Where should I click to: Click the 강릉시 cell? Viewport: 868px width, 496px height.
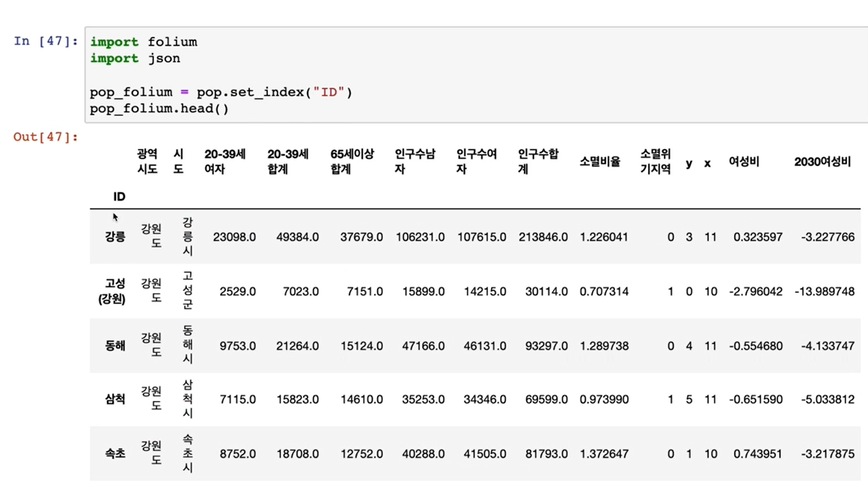coord(188,237)
